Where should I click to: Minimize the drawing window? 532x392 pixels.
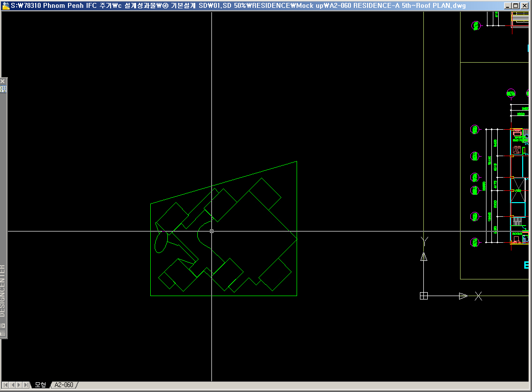coord(507,6)
